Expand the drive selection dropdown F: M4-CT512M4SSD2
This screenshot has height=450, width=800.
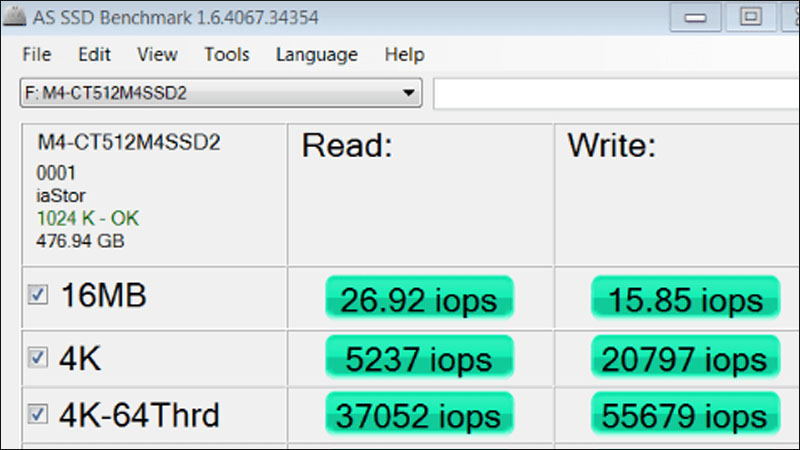click(221, 93)
